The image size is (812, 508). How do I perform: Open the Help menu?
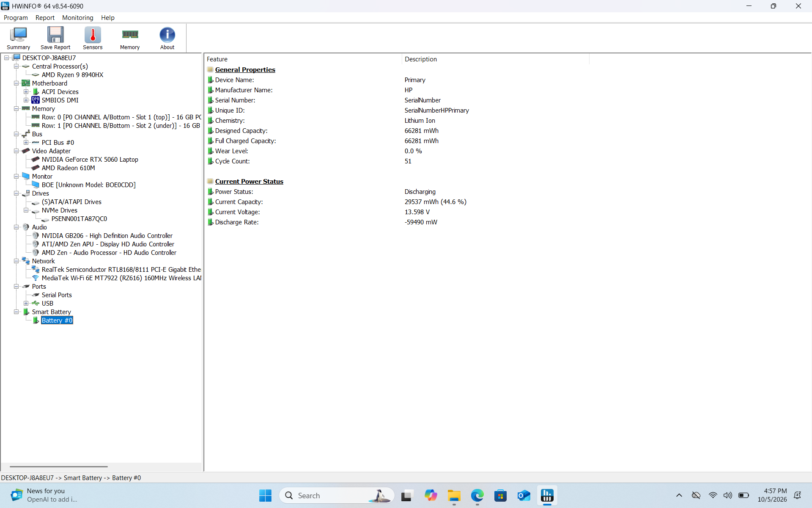tap(108, 18)
